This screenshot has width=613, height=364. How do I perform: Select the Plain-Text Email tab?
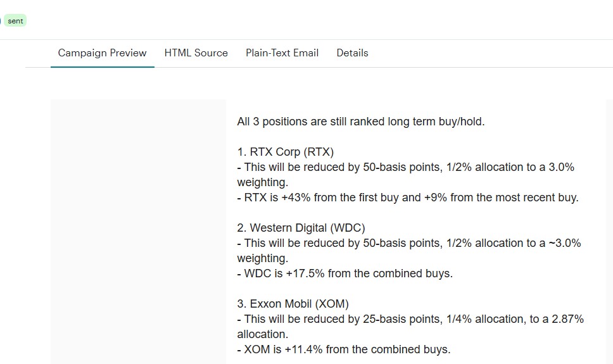[282, 53]
